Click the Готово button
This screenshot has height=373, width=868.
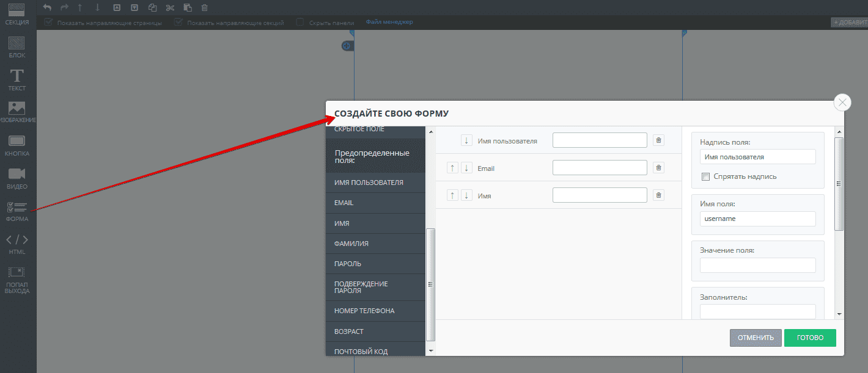[x=810, y=338]
